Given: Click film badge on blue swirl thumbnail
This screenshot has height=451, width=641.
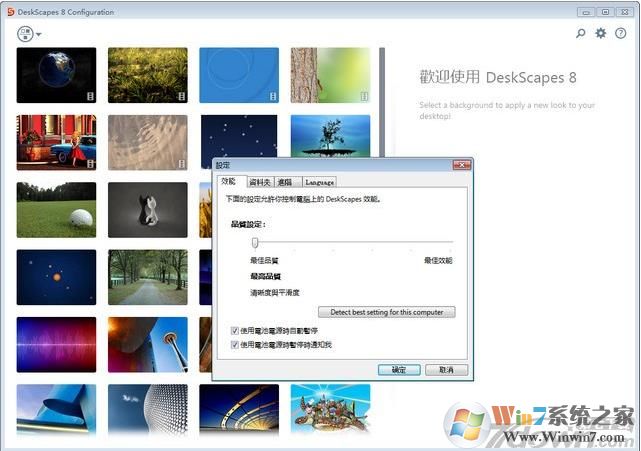Looking at the screenshot, I should coord(273,96).
